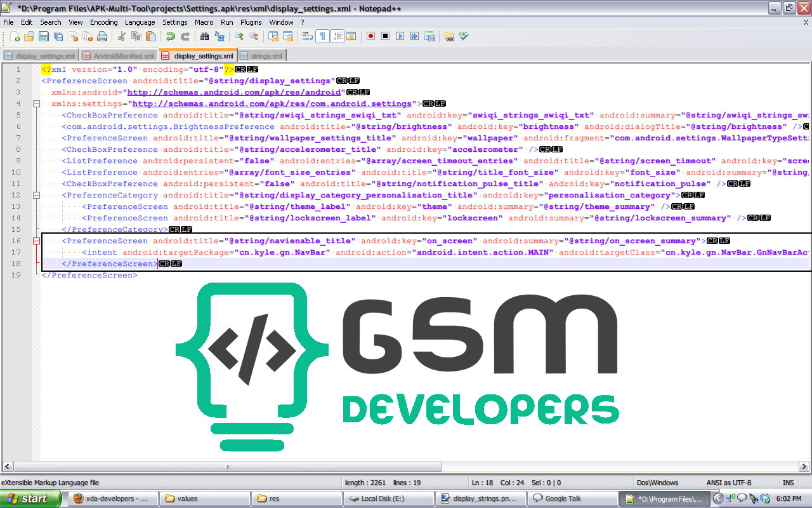Click the ABC spell-check icon
Screen dimensions: 812x508
464,36
